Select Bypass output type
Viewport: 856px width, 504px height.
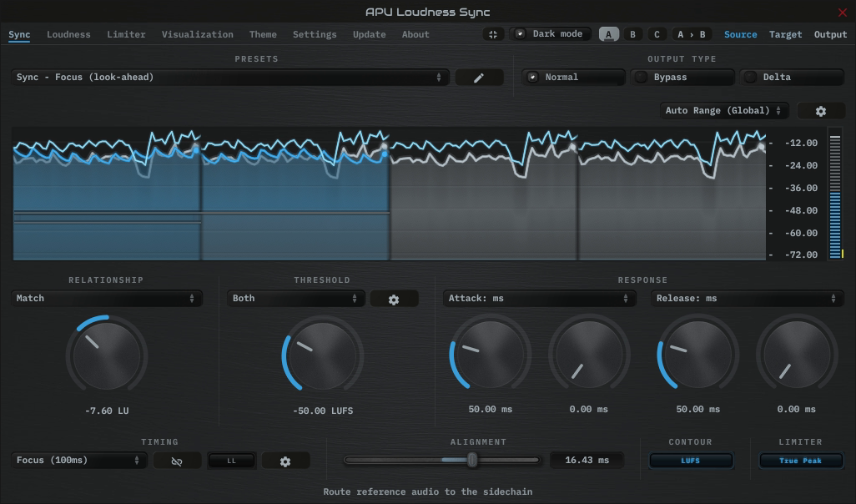tap(682, 78)
